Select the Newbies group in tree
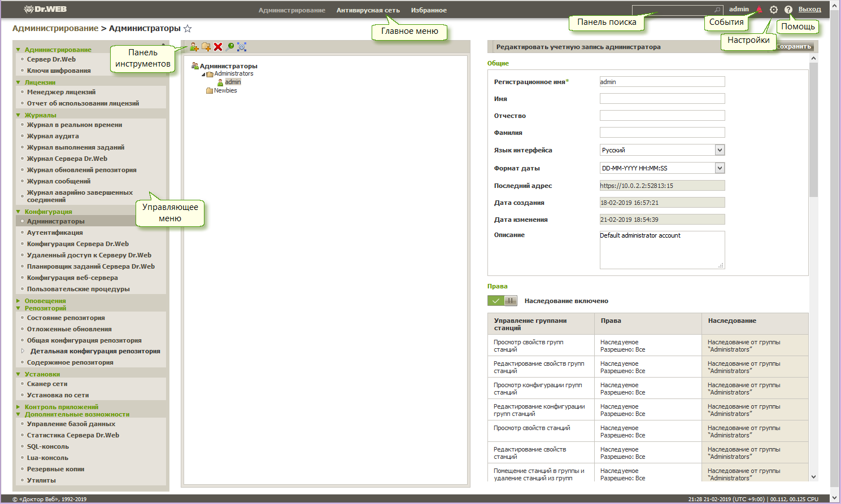 (225, 90)
